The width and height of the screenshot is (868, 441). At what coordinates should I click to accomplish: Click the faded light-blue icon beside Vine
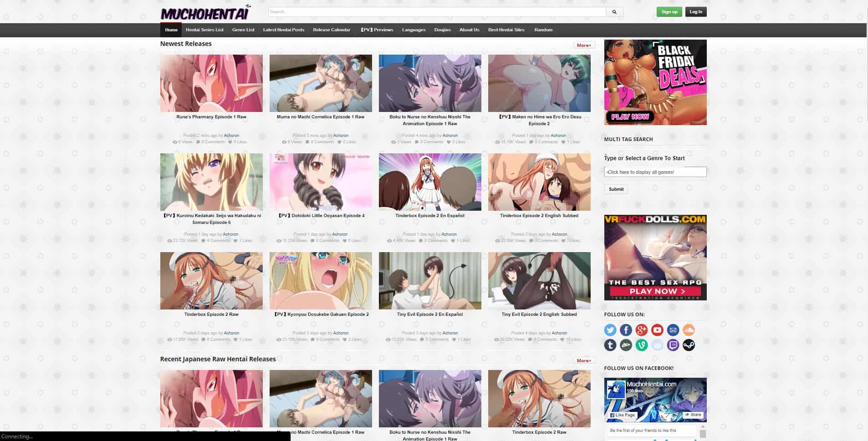click(657, 345)
